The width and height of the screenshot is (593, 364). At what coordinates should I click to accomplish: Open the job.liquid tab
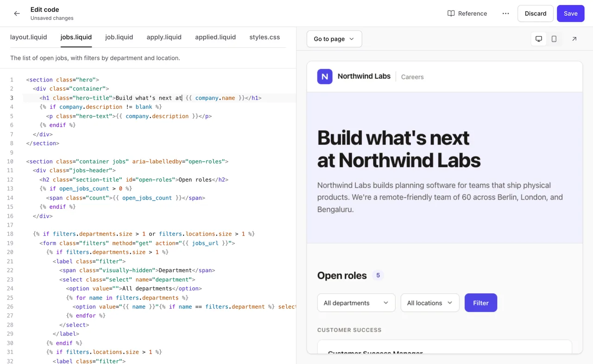[119, 37]
